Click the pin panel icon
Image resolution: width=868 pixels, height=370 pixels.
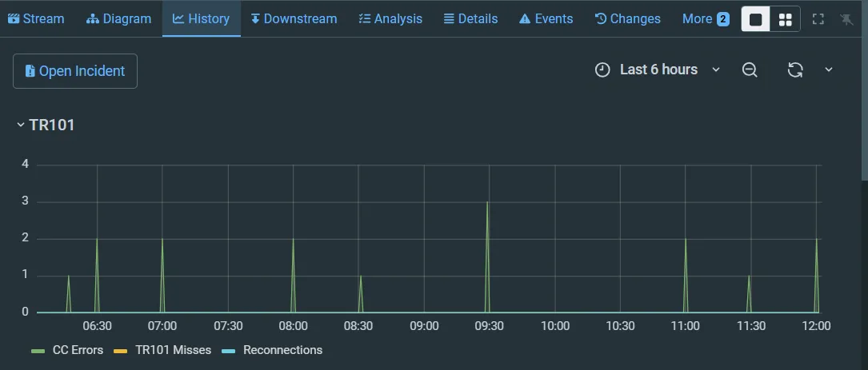tap(846, 19)
